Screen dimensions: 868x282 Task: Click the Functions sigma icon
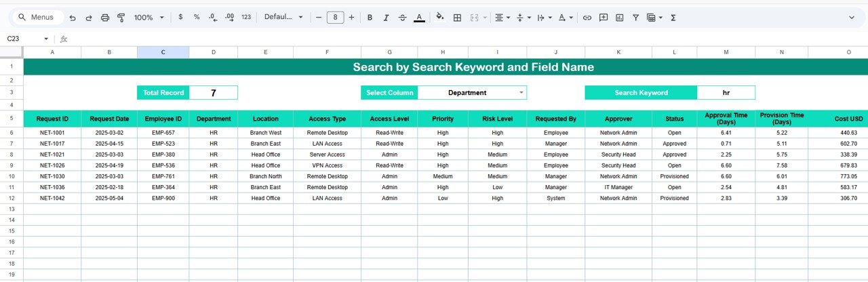click(673, 18)
